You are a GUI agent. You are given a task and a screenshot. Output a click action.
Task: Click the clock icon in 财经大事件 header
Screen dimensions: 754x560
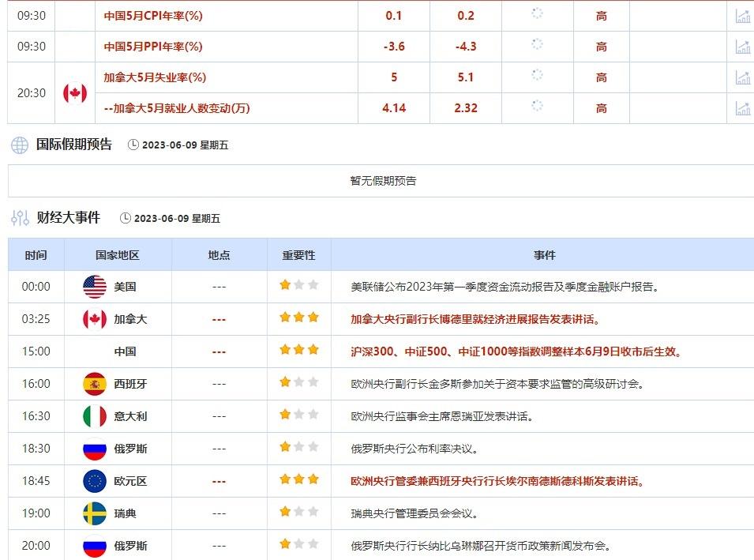click(x=125, y=218)
